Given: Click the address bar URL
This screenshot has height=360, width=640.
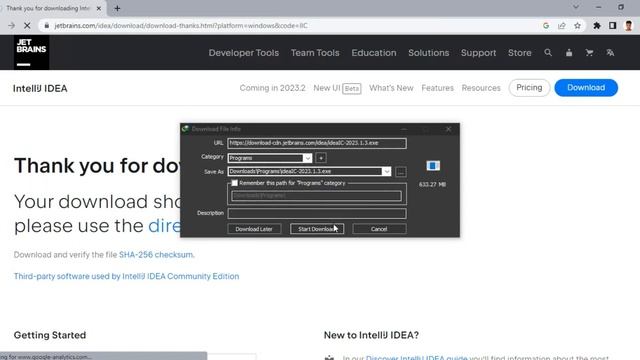Looking at the screenshot, I should click(181, 26).
